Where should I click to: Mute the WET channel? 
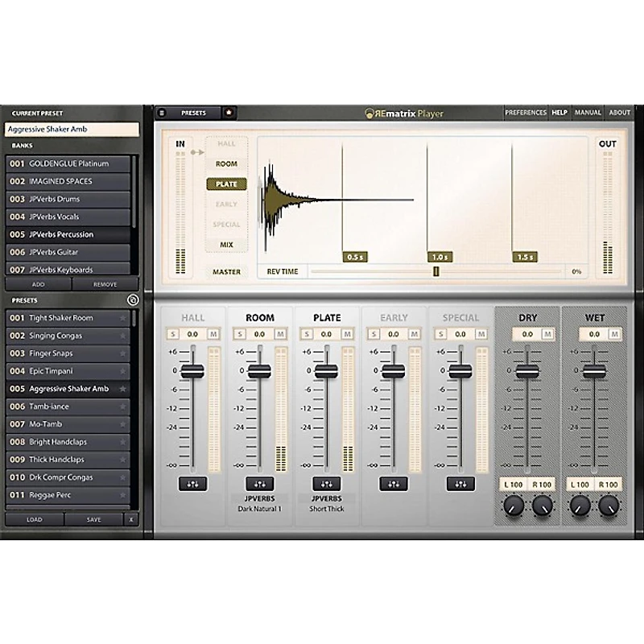[x=614, y=333]
